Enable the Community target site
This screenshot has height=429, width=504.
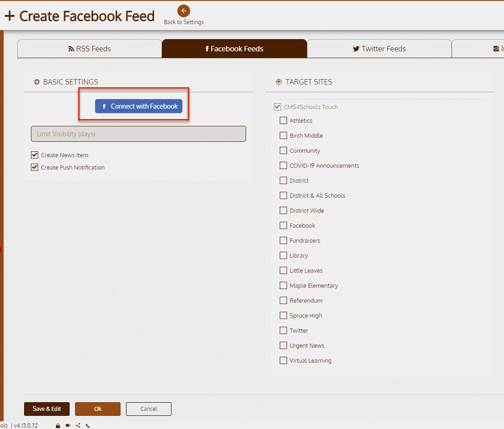(283, 150)
